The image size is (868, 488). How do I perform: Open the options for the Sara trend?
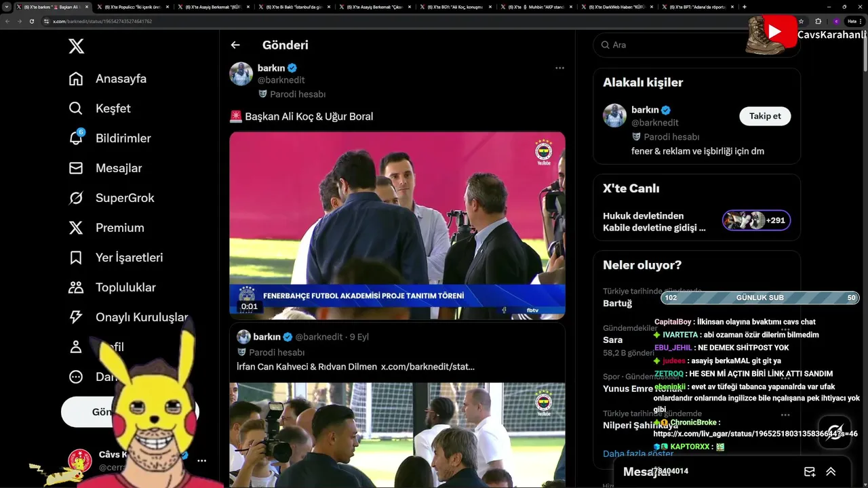point(785,329)
